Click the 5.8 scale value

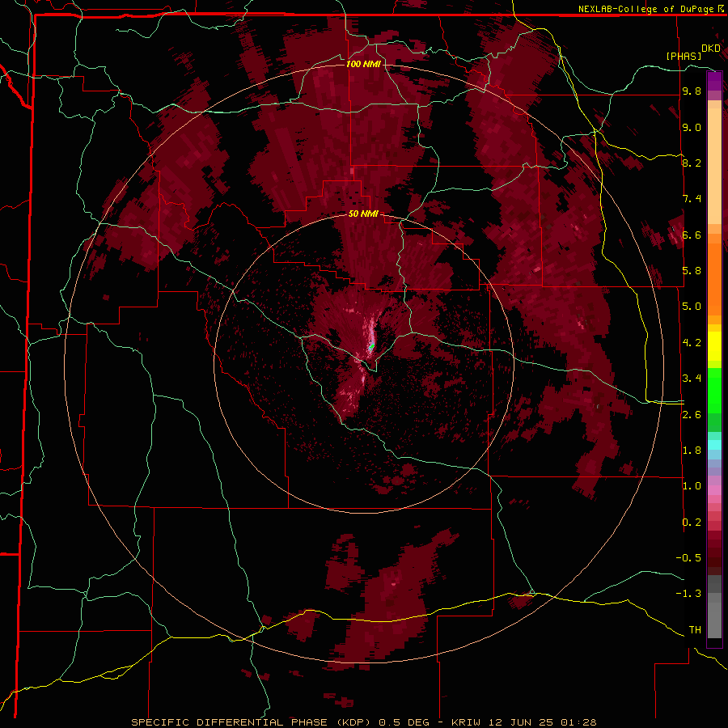[692, 271]
